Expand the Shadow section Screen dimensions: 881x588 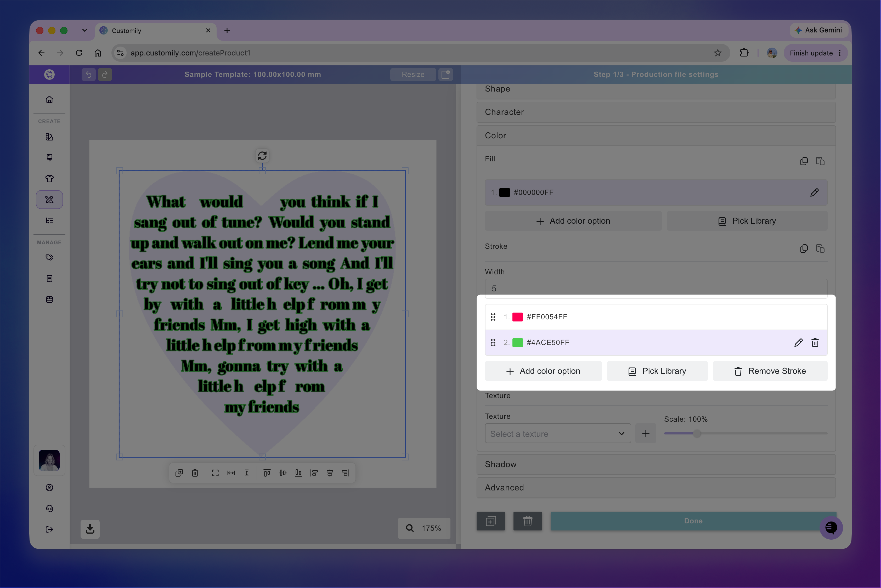(x=656, y=464)
